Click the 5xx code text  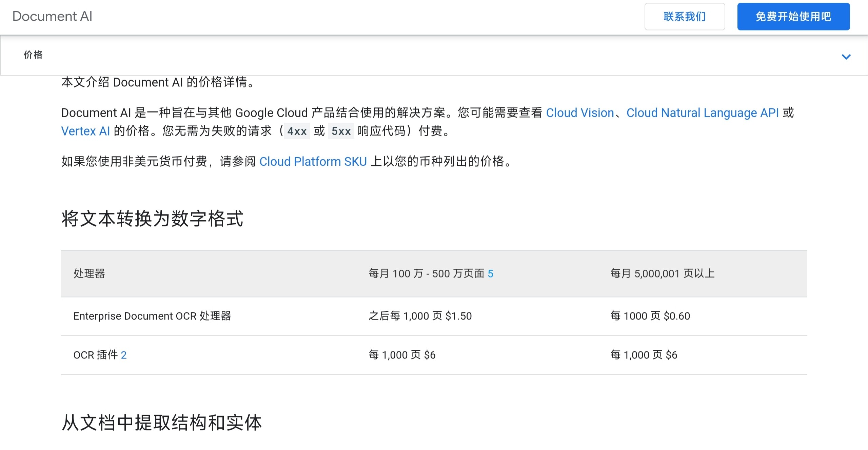pyautogui.click(x=341, y=131)
